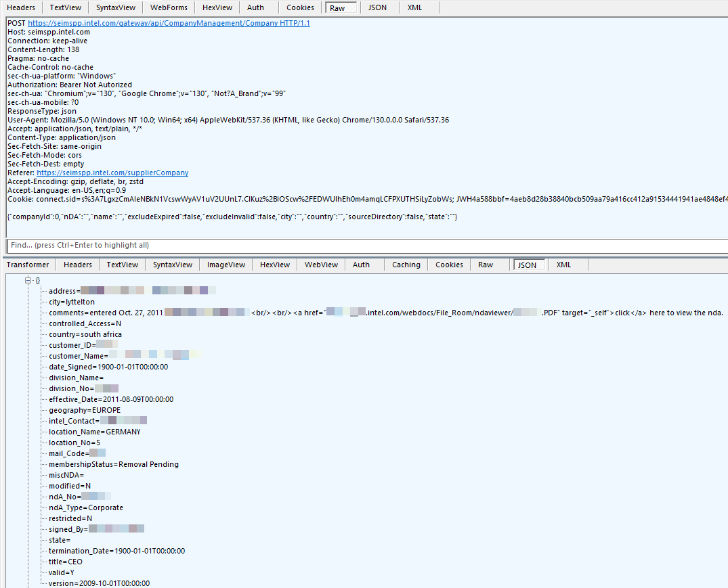The width and height of the screenshot is (728, 588).
Task: Open the response TextView tab
Action: (x=122, y=265)
